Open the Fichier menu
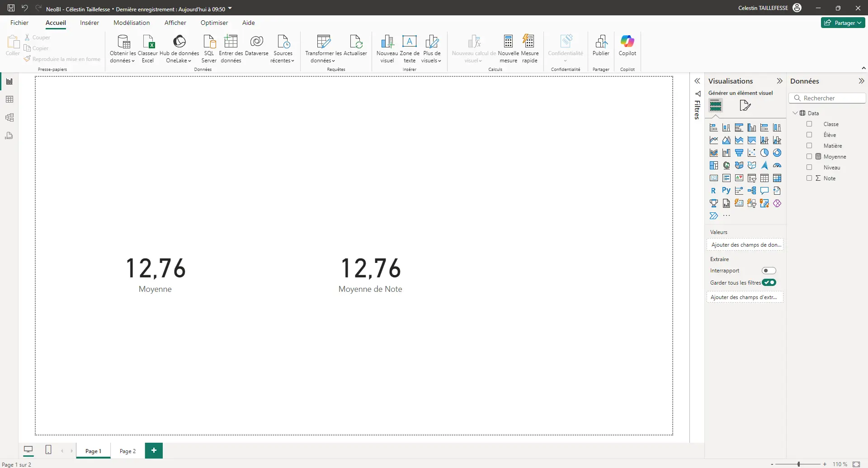This screenshot has width=868, height=468. point(19,23)
